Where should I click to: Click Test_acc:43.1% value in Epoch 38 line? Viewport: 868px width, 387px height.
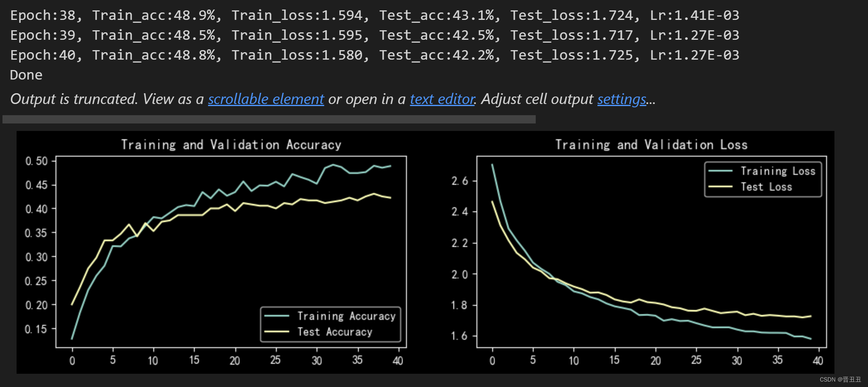pos(437,15)
